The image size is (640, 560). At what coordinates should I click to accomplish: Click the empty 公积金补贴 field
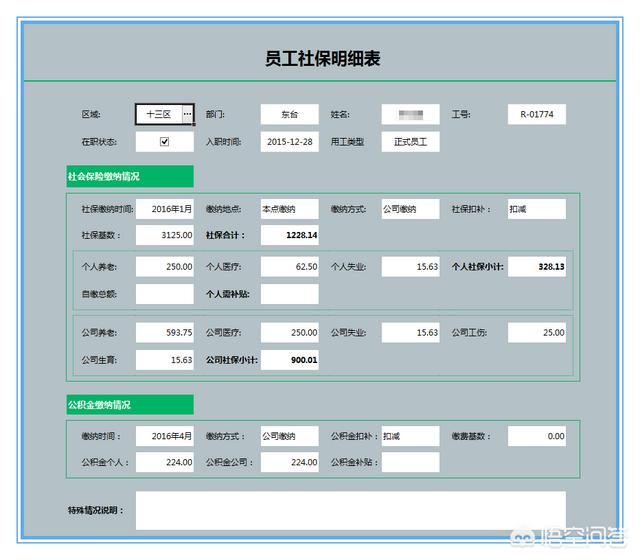pos(411,462)
